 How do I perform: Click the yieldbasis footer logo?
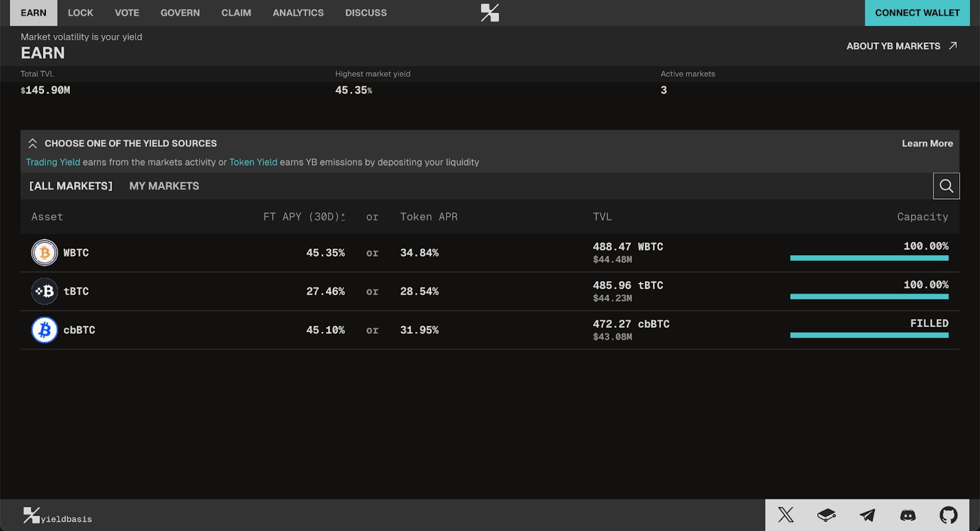coord(58,516)
